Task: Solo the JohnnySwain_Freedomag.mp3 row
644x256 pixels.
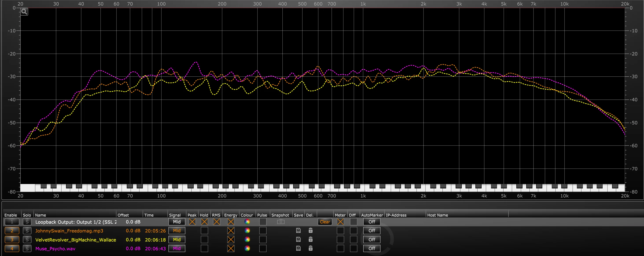Action: (27, 230)
